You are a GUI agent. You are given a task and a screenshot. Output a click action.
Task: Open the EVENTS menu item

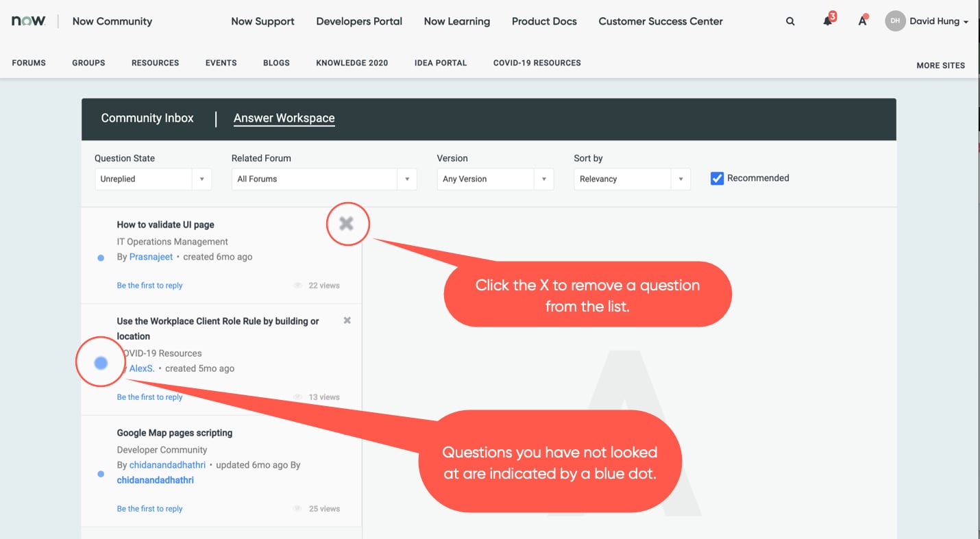tap(221, 63)
